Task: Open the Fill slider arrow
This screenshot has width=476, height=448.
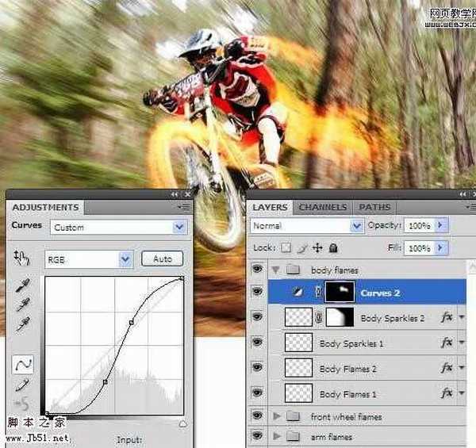Action: tap(441, 248)
